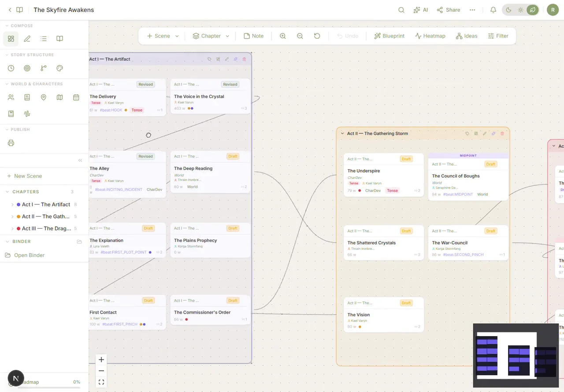Open the Heatmap view
Screen dimensions: 564x392
pos(430,36)
